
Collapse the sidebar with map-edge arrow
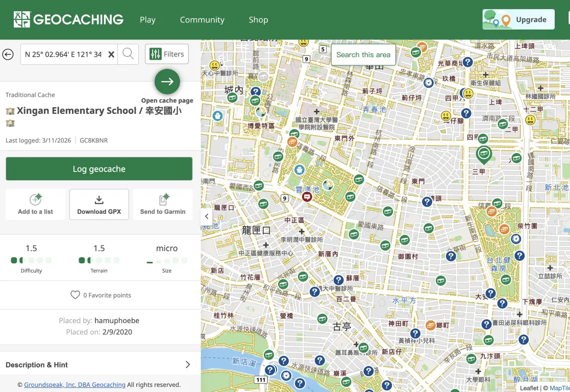pos(207,216)
